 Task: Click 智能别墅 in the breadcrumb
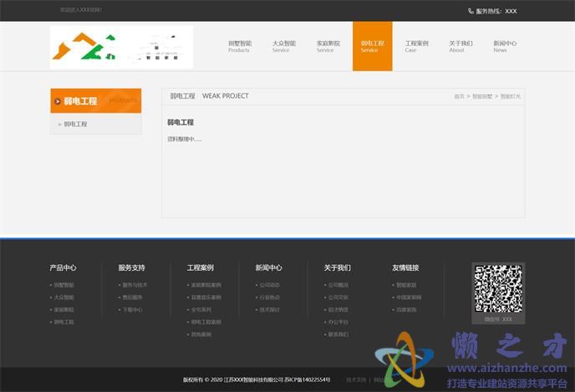[482, 96]
